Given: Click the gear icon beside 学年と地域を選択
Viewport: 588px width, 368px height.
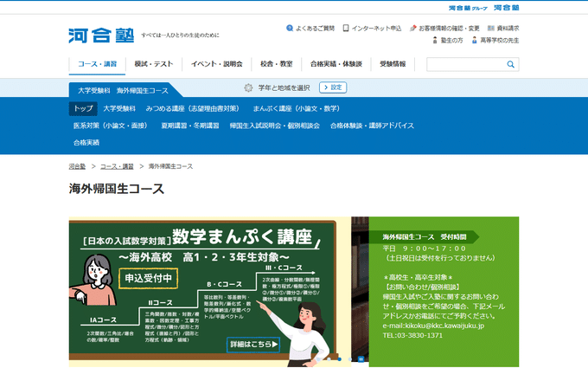Looking at the screenshot, I should [248, 87].
